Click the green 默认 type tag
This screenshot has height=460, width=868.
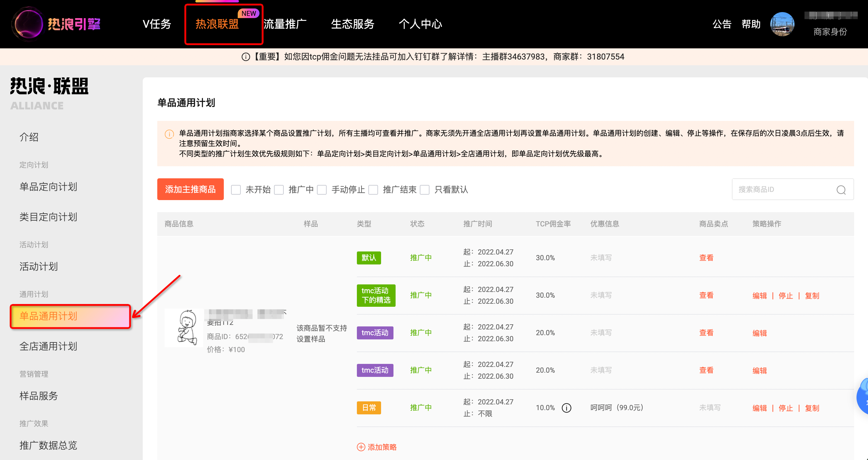369,258
